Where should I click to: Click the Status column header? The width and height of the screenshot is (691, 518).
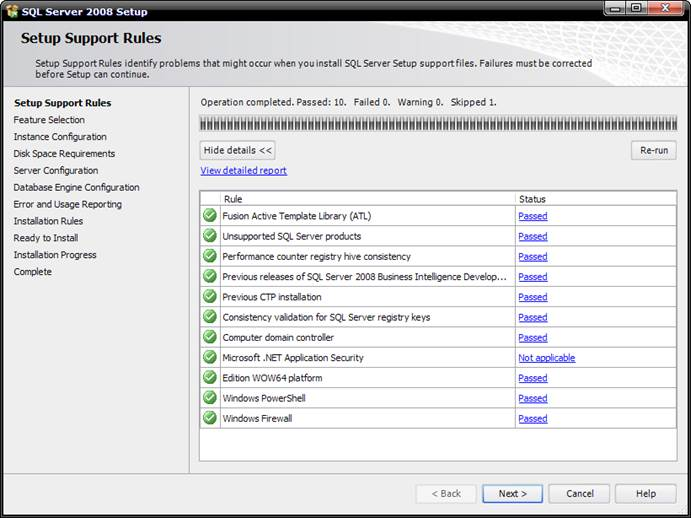click(x=596, y=199)
